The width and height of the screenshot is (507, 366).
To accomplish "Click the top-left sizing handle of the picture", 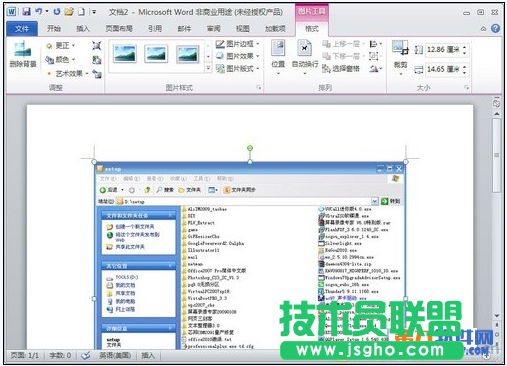I will coord(94,162).
